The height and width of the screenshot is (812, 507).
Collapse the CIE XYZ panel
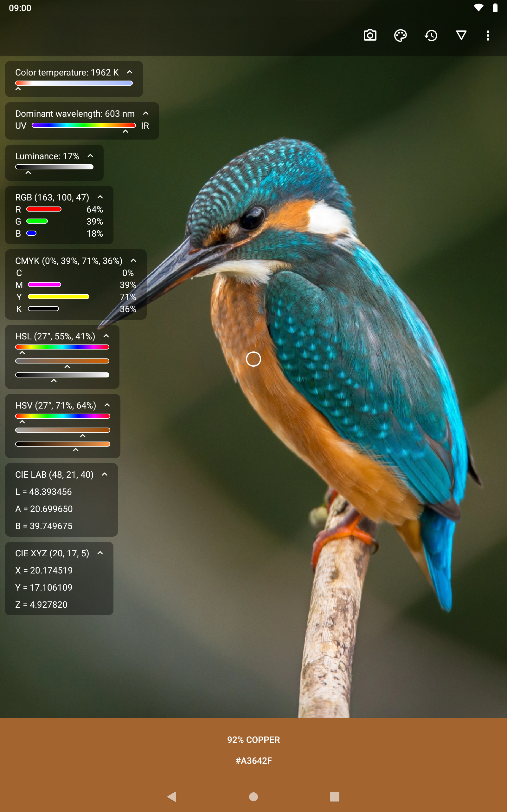pyautogui.click(x=100, y=553)
